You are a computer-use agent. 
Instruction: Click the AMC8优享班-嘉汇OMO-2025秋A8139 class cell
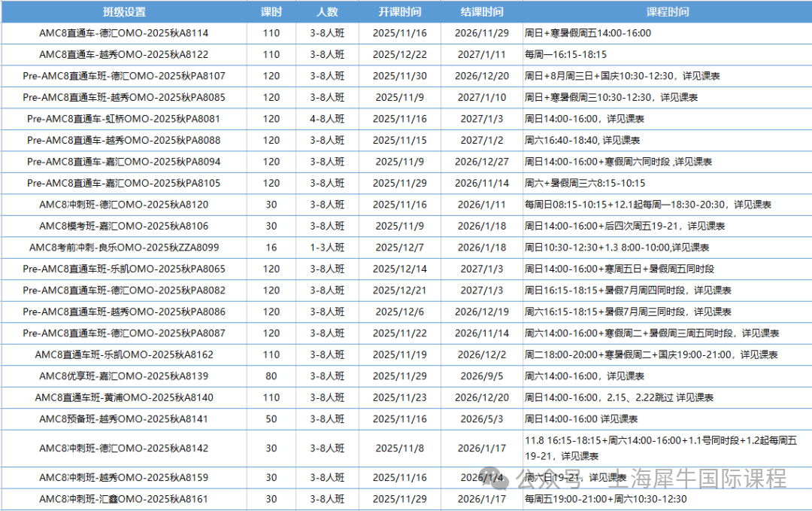pyautogui.click(x=124, y=376)
